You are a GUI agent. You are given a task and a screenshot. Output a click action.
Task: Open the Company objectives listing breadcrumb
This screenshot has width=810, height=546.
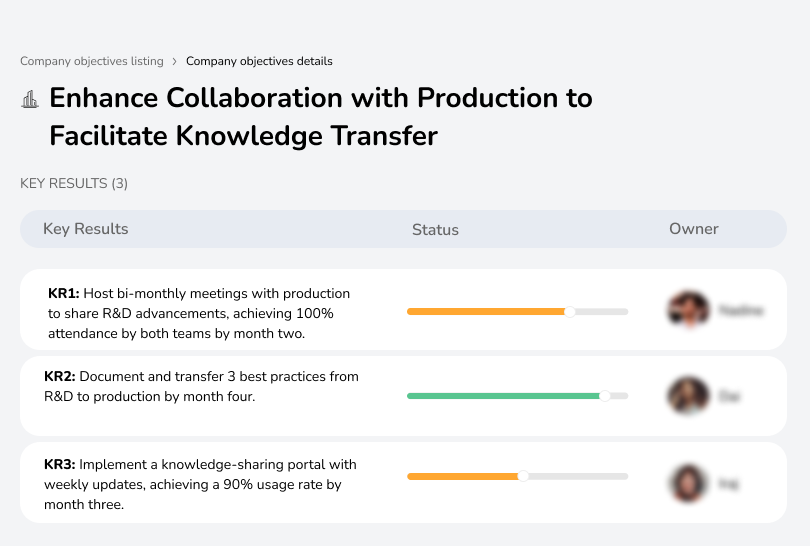(92, 61)
